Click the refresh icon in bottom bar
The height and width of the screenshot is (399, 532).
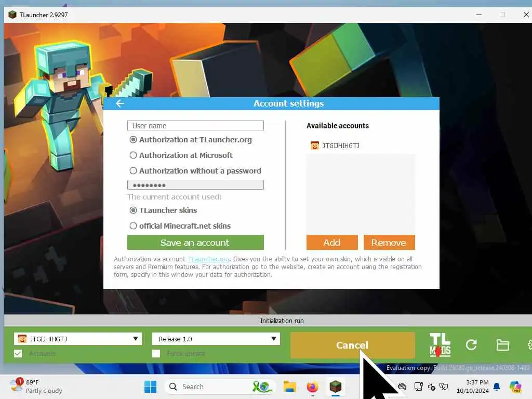(x=471, y=345)
